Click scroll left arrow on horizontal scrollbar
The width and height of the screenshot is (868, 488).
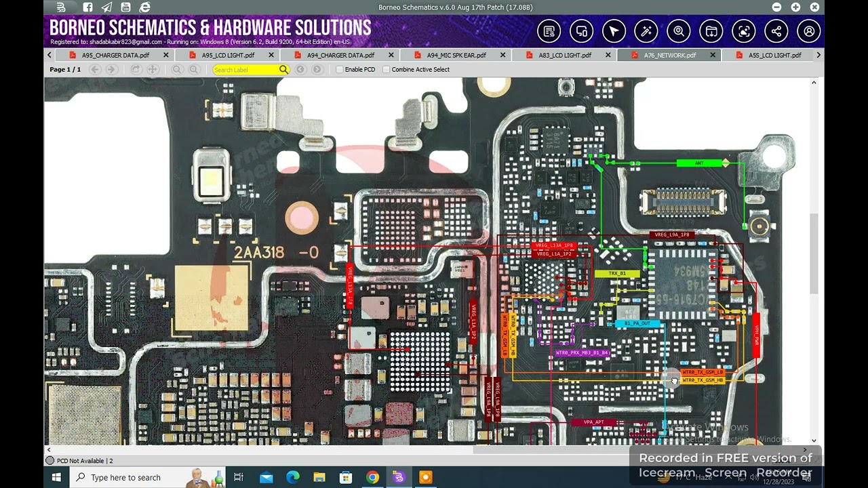tap(49, 449)
